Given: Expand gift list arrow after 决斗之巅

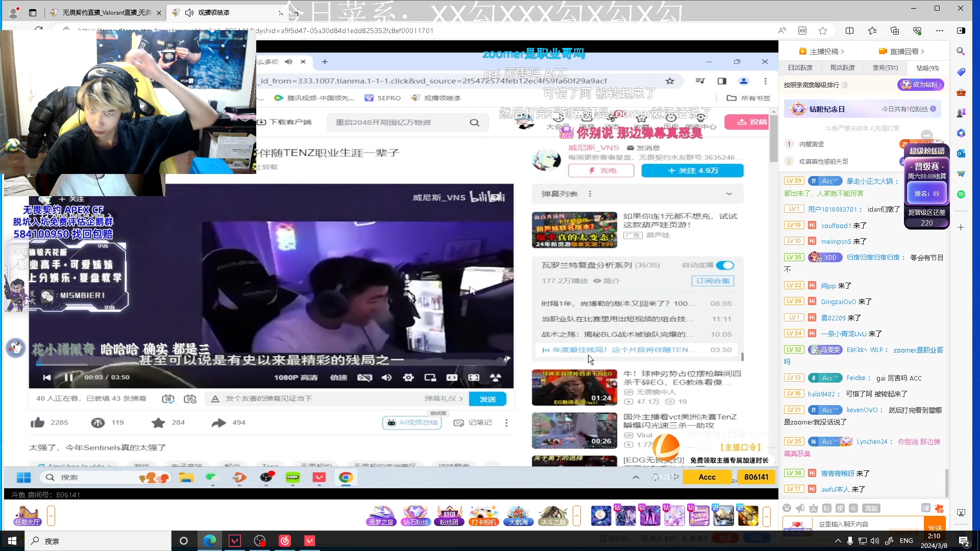Looking at the screenshot, I should pyautogui.click(x=577, y=516).
